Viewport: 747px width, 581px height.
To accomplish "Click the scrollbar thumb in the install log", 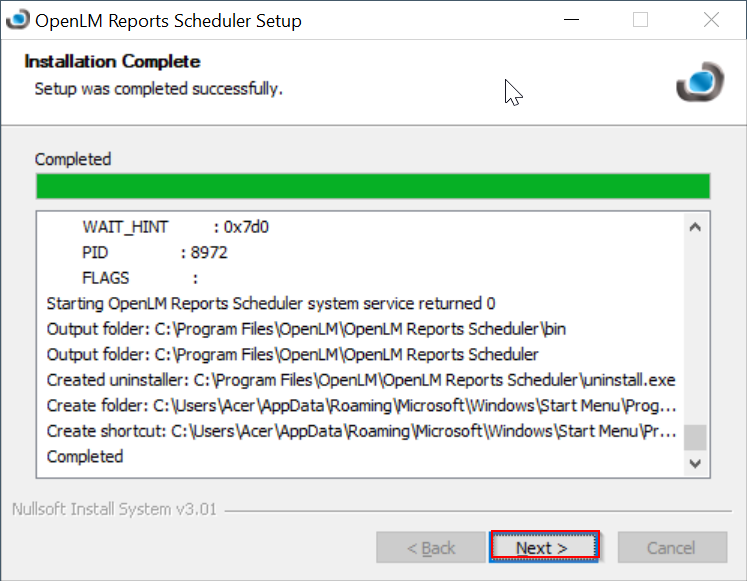I will (x=695, y=438).
